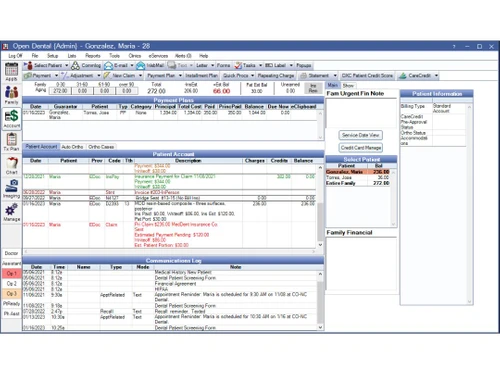Expand the Payment Plan dropdown arrow
500x375 pixels.
[180, 76]
